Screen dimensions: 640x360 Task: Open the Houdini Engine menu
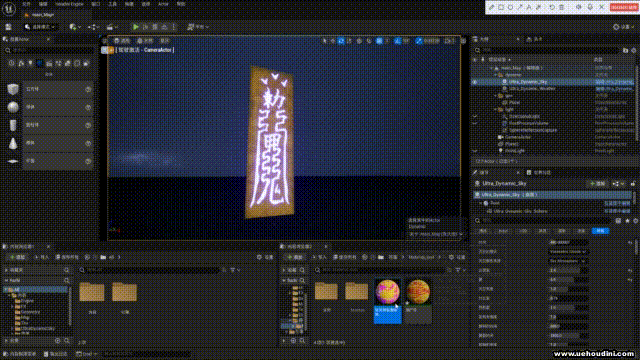(x=69, y=4)
